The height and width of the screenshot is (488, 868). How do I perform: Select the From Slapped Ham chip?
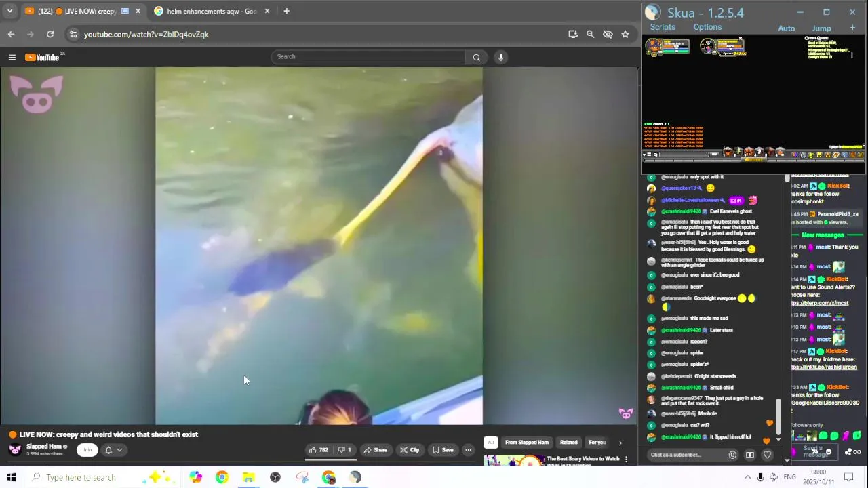pyautogui.click(x=527, y=443)
